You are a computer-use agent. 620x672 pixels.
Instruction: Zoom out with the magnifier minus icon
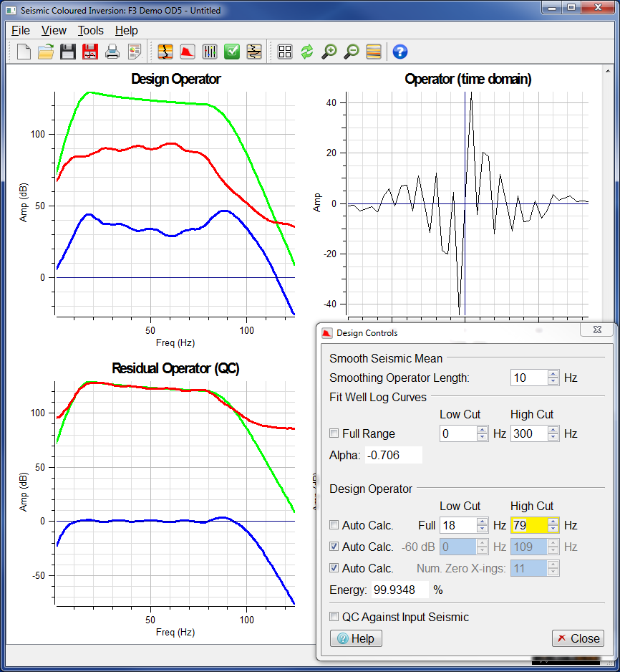(x=352, y=52)
